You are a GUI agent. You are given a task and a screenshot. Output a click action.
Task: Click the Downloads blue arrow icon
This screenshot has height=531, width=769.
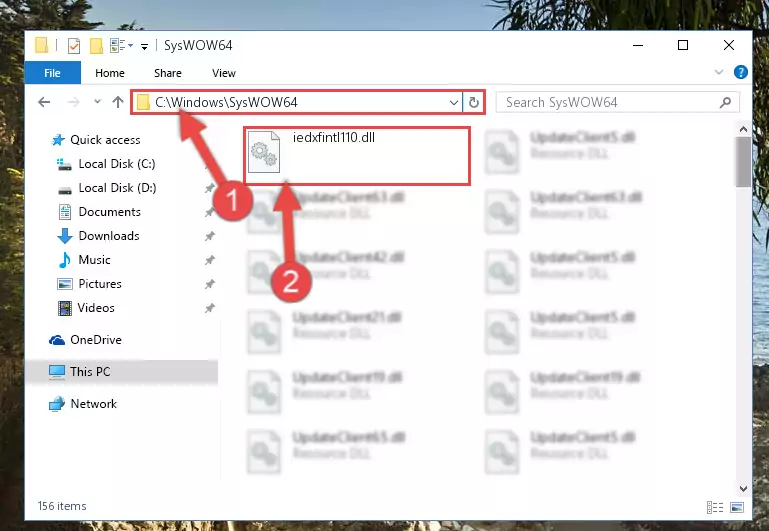coord(65,236)
